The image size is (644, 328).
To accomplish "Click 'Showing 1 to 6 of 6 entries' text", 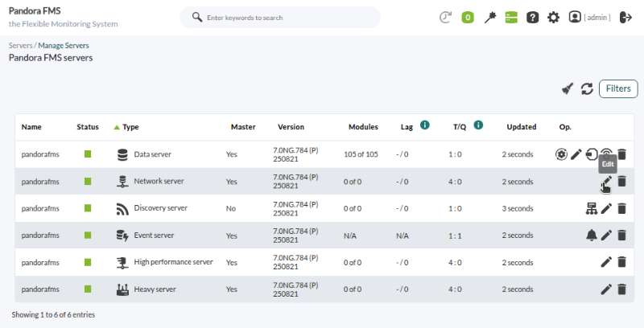I will (53, 314).
